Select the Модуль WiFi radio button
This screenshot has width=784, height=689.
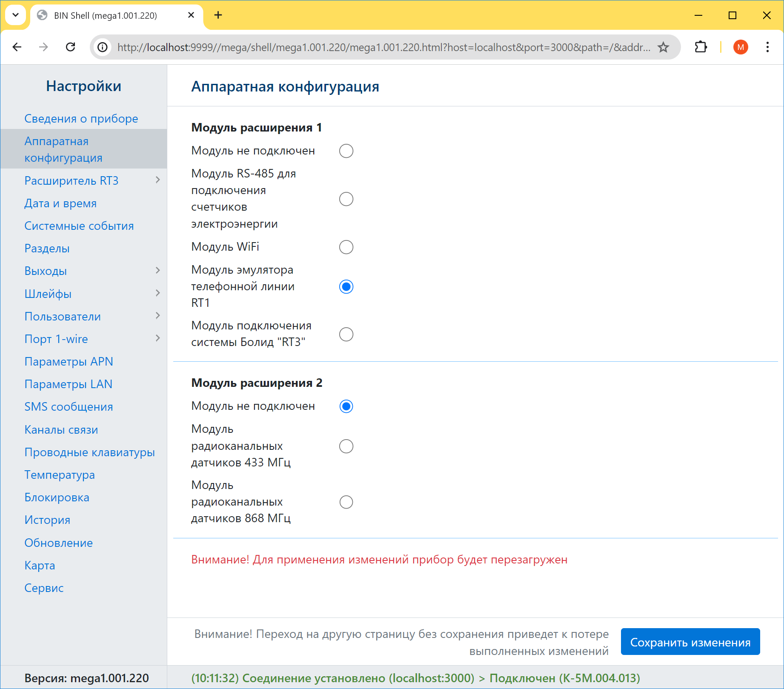pyautogui.click(x=346, y=247)
